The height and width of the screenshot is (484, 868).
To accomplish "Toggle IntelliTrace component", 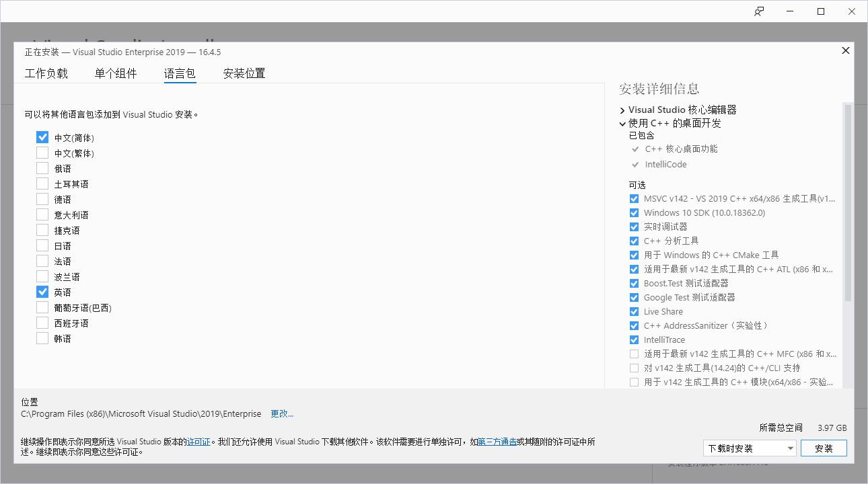I will pyautogui.click(x=634, y=340).
